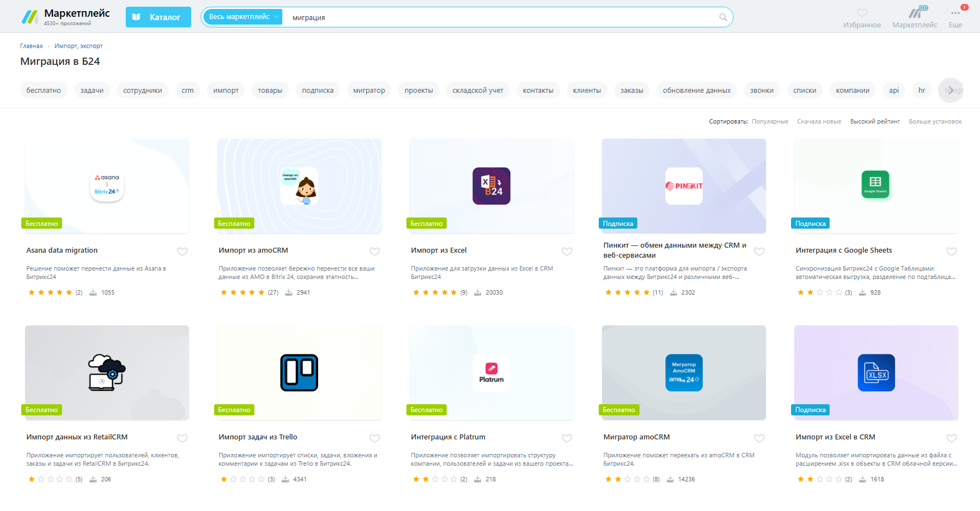Select the api tag

(894, 90)
